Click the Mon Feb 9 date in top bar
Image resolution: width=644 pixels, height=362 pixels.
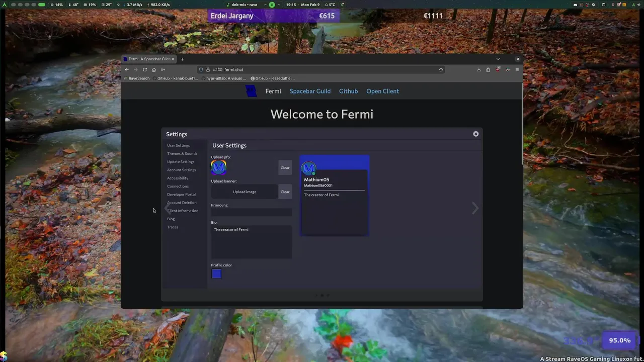(x=309, y=5)
